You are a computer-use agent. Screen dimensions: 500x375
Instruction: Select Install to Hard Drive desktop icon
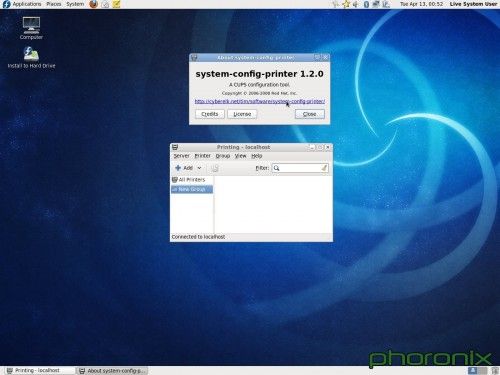point(31,58)
